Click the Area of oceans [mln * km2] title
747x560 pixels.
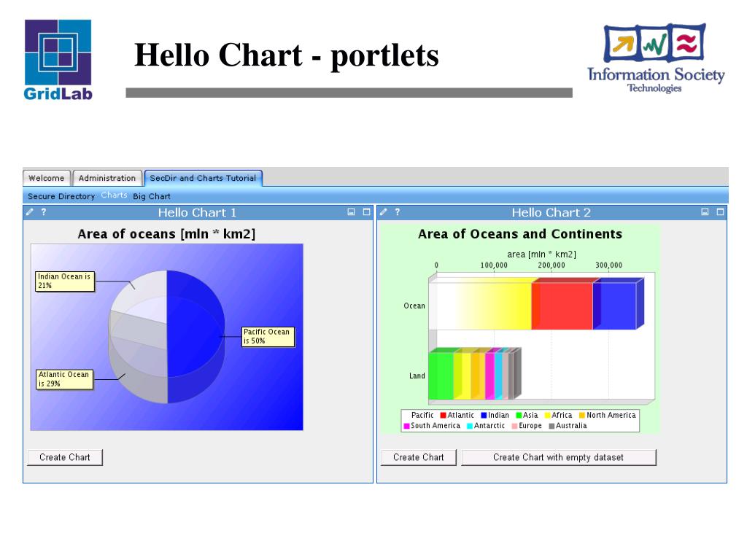(167, 234)
